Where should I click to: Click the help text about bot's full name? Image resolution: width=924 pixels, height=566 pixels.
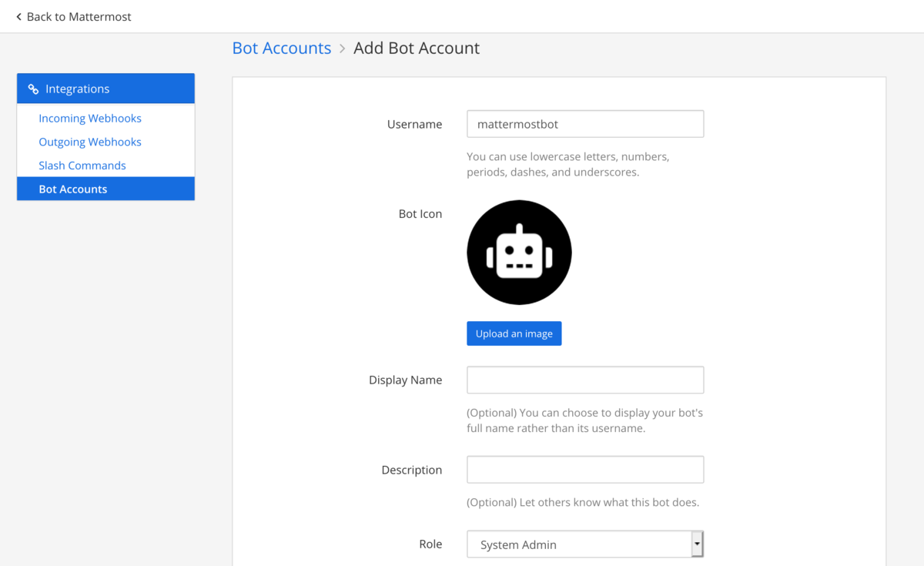click(x=585, y=420)
